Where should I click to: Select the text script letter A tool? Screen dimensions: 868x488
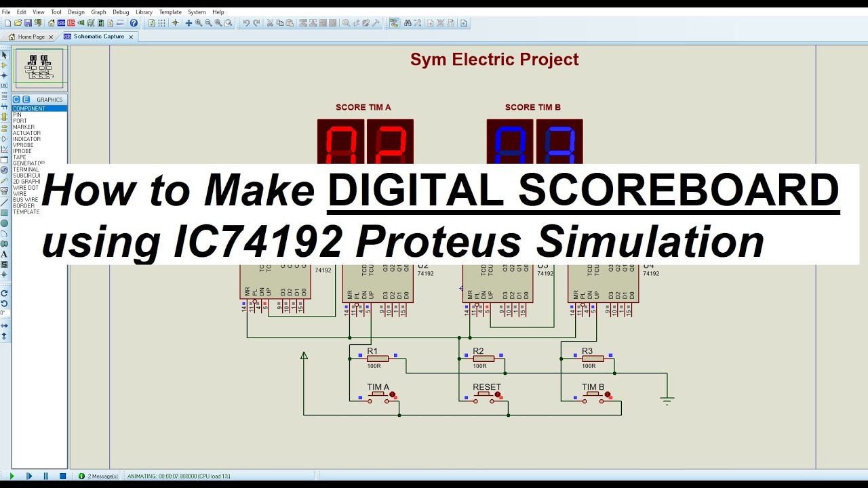pos(4,253)
